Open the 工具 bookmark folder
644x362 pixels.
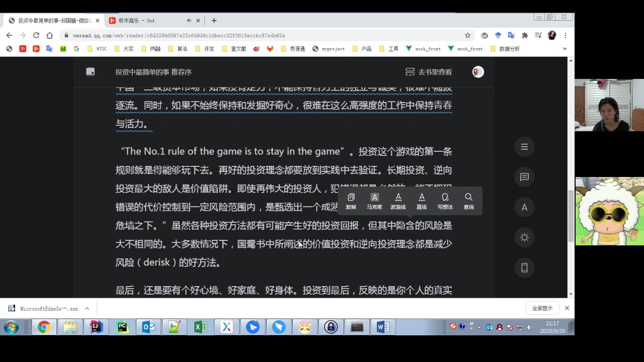[x=389, y=49]
